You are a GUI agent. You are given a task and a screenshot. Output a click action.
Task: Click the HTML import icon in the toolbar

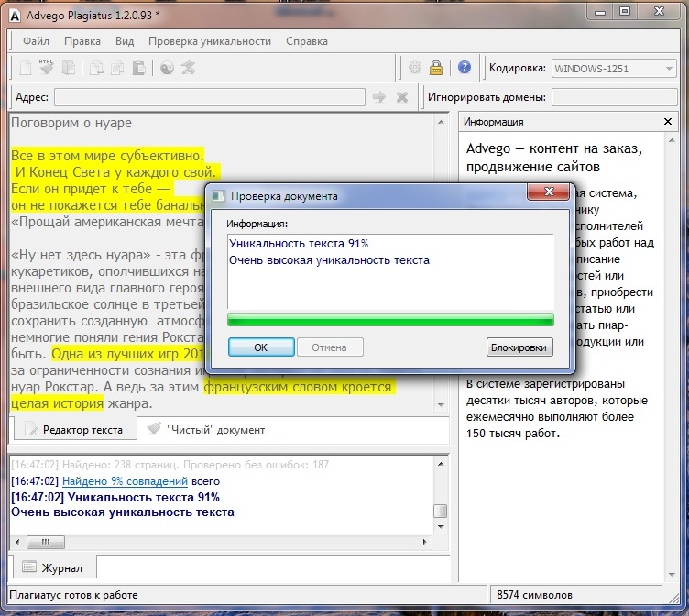[x=47, y=68]
